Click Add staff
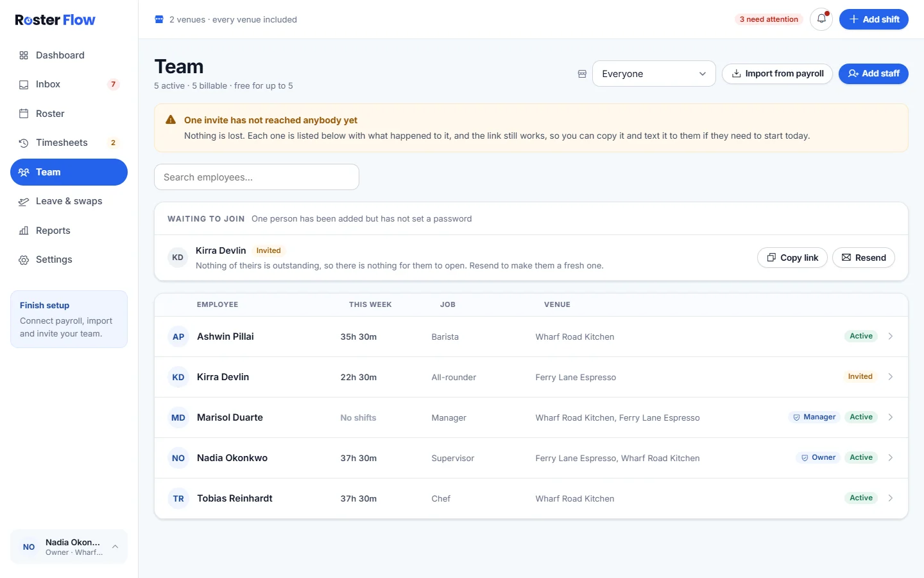924x578 pixels. pos(873,74)
